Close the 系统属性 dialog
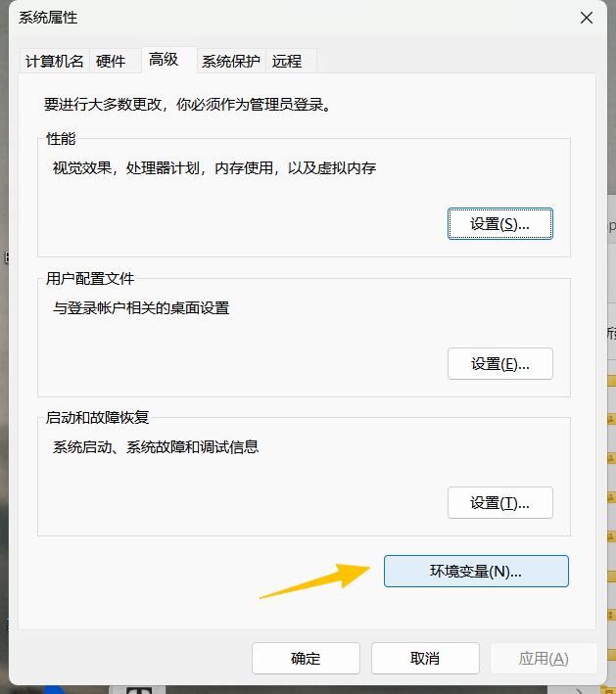This screenshot has width=616, height=694. [587, 18]
